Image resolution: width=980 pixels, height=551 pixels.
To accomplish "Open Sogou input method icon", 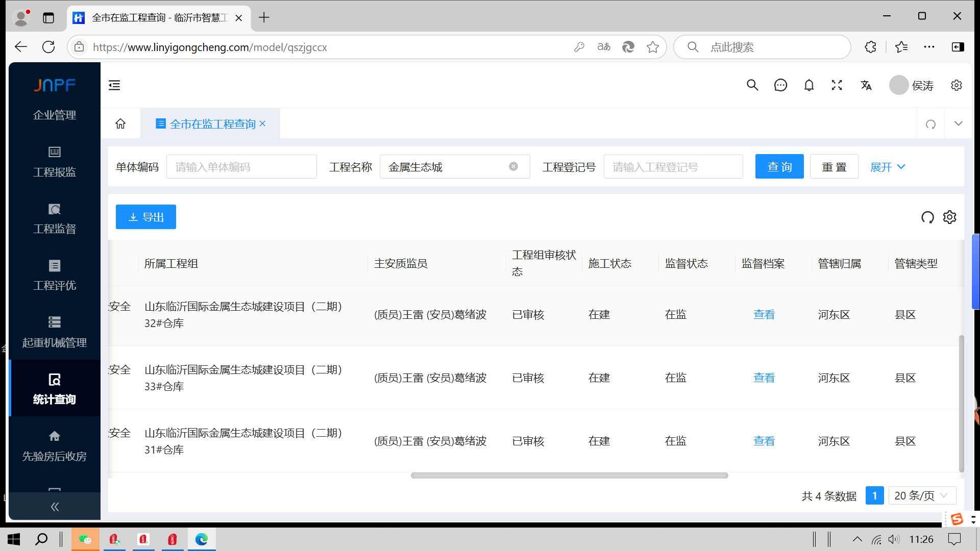I will [x=957, y=519].
